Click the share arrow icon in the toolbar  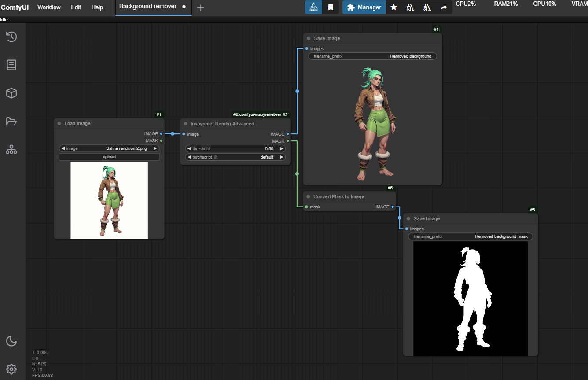(x=444, y=7)
